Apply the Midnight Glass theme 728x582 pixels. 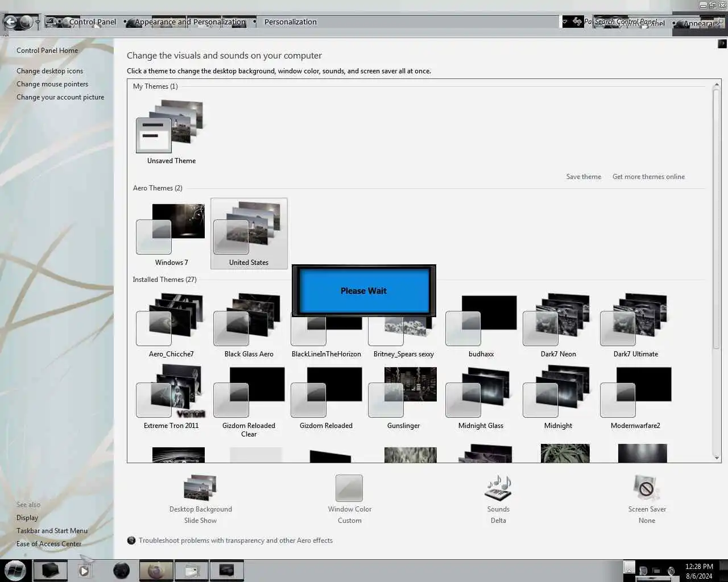pos(481,397)
